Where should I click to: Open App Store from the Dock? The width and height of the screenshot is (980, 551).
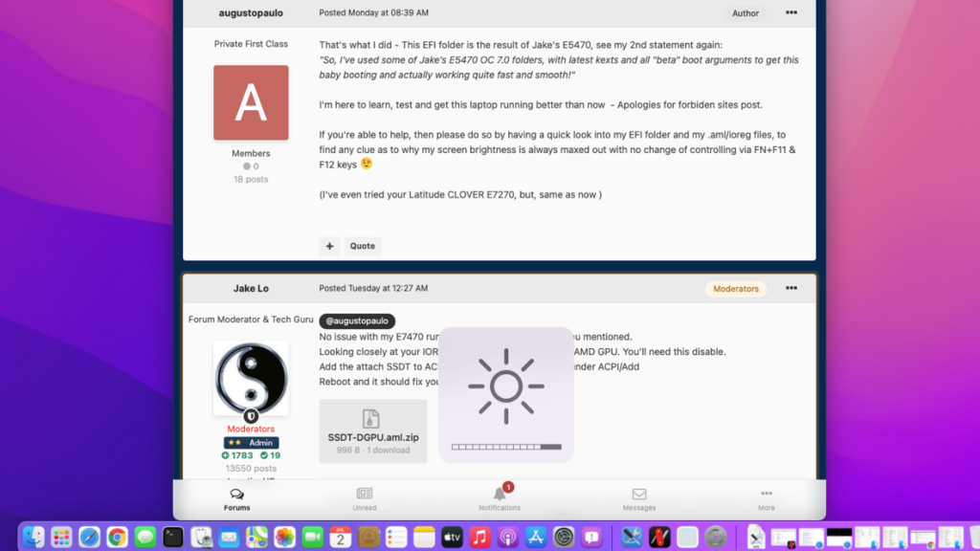click(536, 538)
